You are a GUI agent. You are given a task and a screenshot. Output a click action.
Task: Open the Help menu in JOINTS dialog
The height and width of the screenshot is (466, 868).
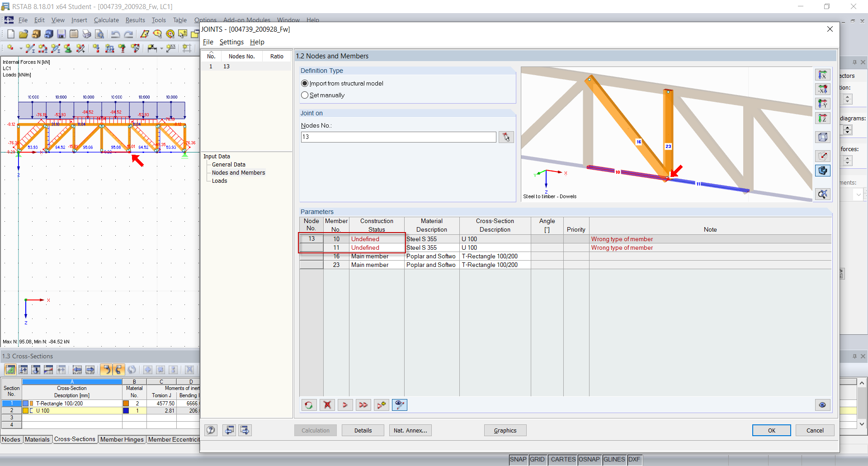[257, 42]
